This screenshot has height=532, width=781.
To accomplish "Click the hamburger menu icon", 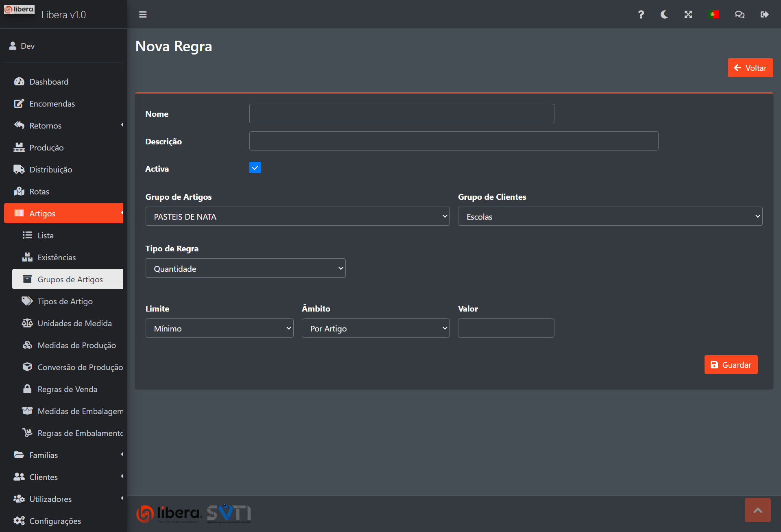I will [x=143, y=15].
